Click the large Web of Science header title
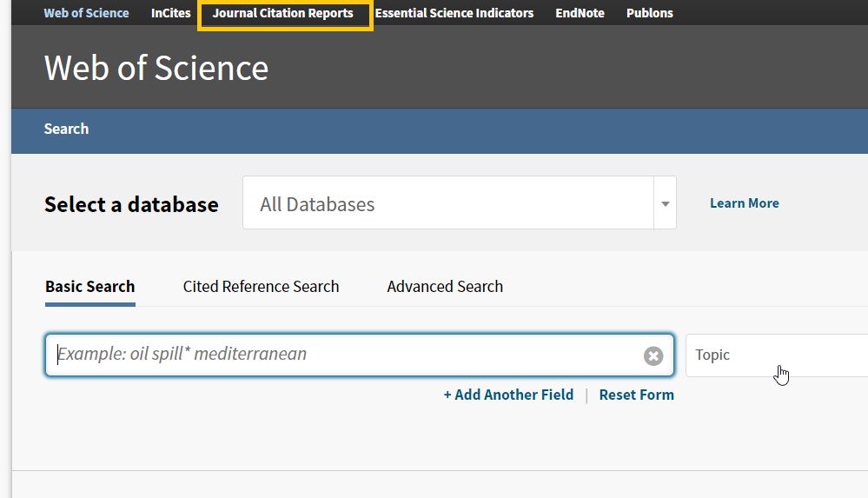This screenshot has width=868, height=498. point(156,68)
